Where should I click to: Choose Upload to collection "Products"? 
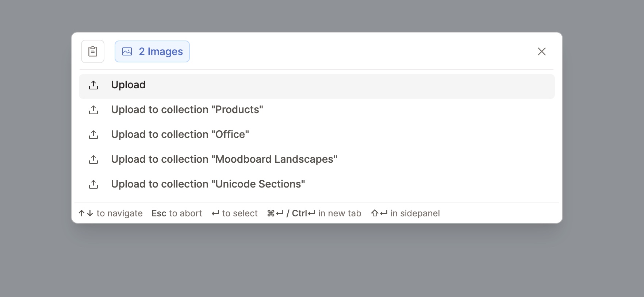click(187, 110)
